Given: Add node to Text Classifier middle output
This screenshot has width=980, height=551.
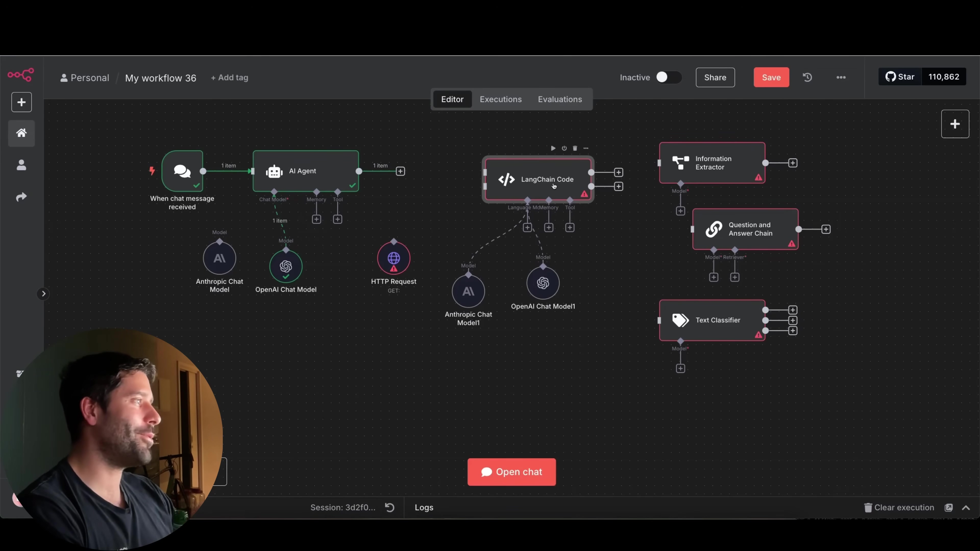Looking at the screenshot, I should (792, 320).
